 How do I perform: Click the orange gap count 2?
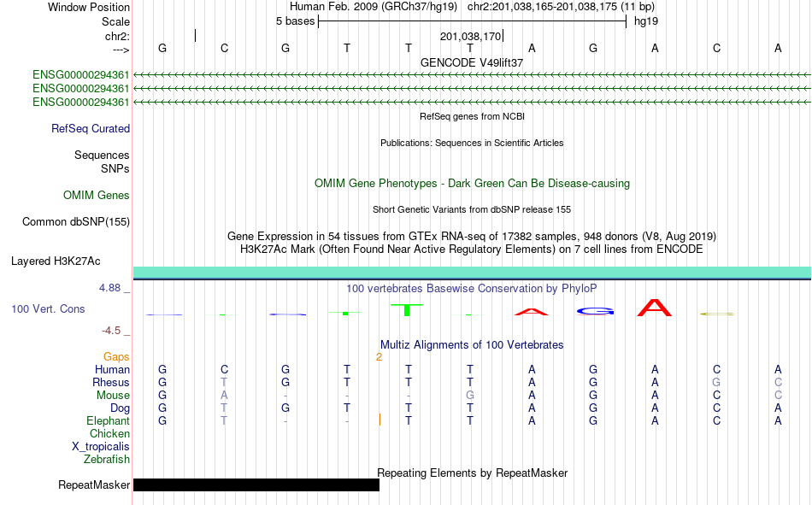(379, 357)
